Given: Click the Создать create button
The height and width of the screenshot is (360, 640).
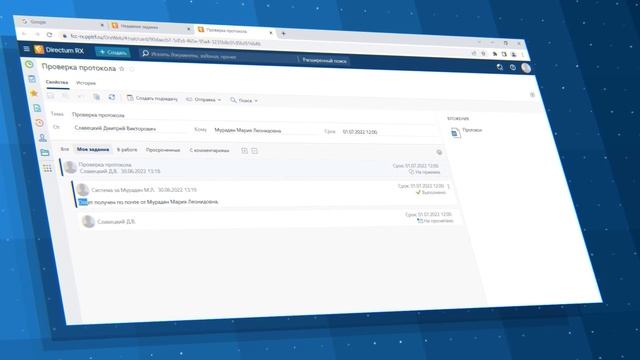Looking at the screenshot, I should point(113,52).
